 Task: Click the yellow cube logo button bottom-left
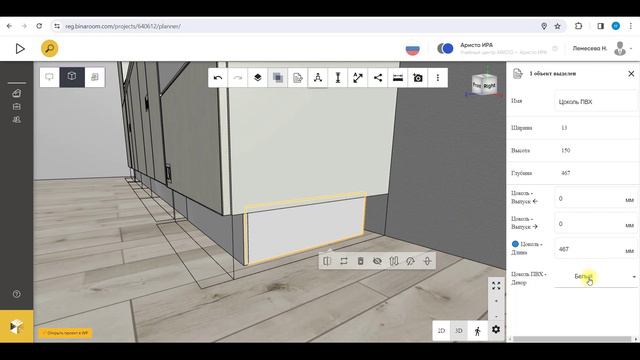coord(17,326)
